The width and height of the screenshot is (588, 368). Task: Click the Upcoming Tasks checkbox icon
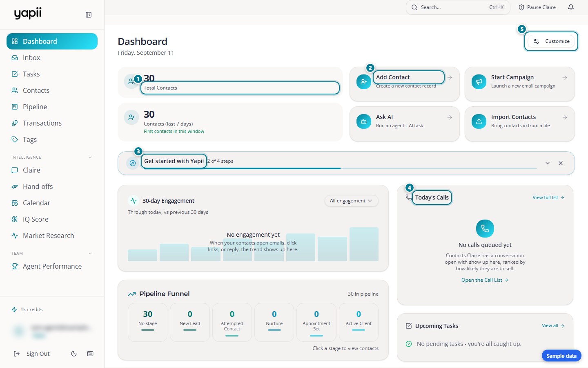409,326
